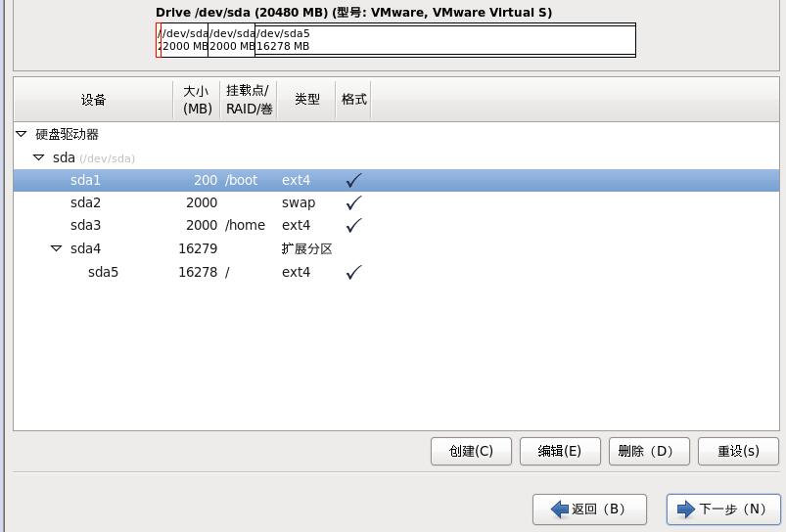Click the Drive /dev/sda (20480 MB) heading
Image resolution: width=786 pixels, height=532 pixels.
(x=354, y=13)
